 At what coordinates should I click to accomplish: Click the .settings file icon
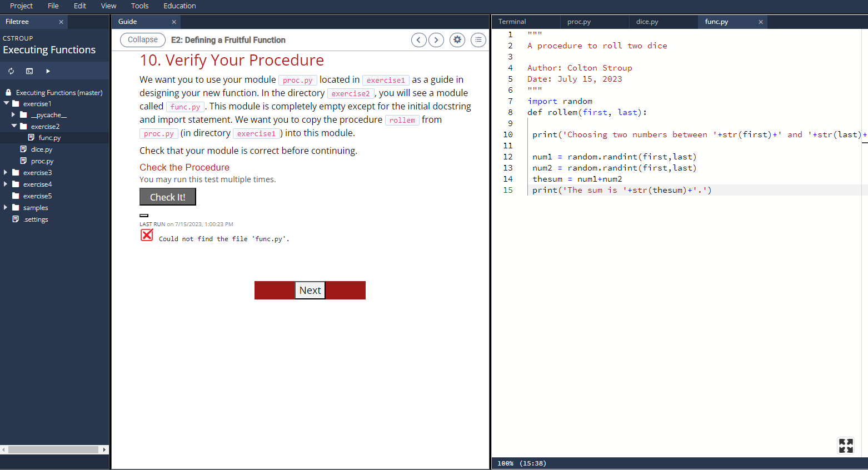pyautogui.click(x=16, y=219)
